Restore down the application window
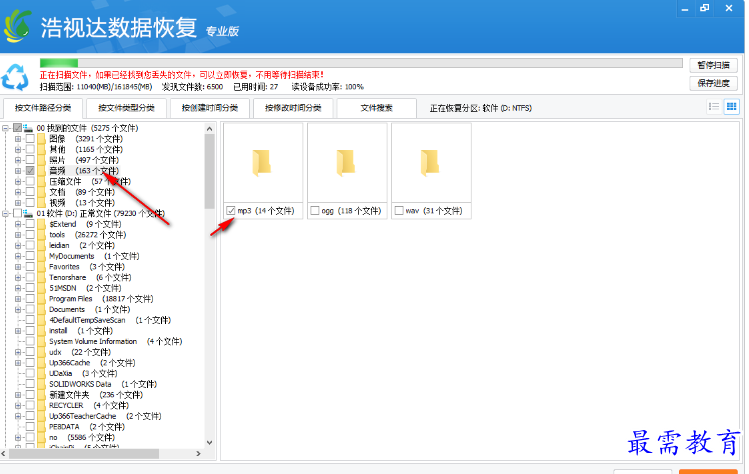 tap(705, 8)
